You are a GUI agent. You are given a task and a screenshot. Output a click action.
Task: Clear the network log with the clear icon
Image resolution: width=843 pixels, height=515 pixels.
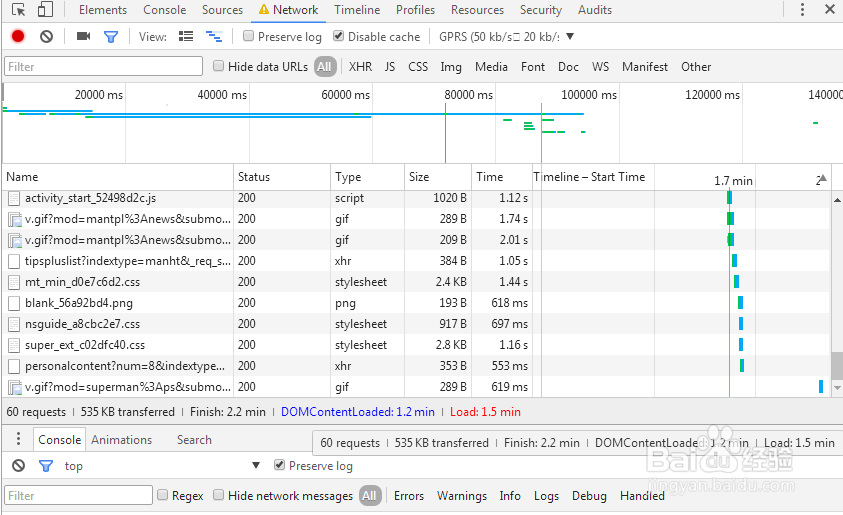[47, 36]
